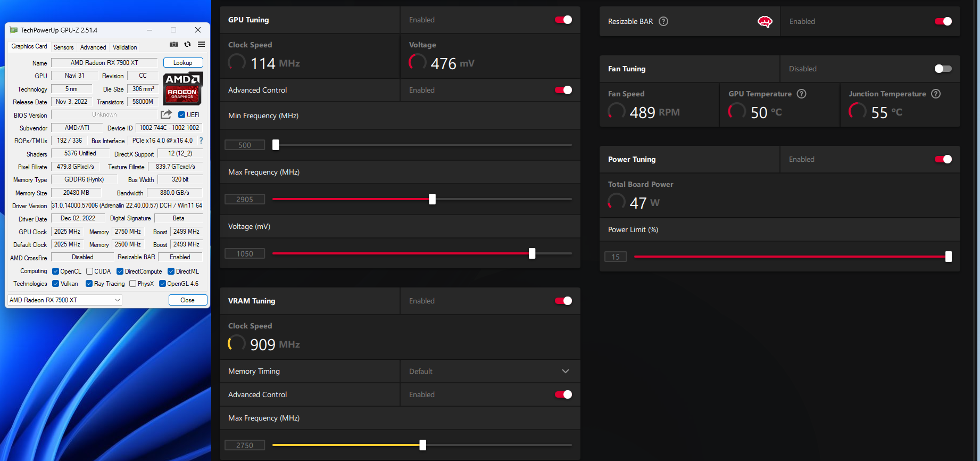
Task: Click the Release Date value Nov 3, 2022
Action: coord(71,102)
